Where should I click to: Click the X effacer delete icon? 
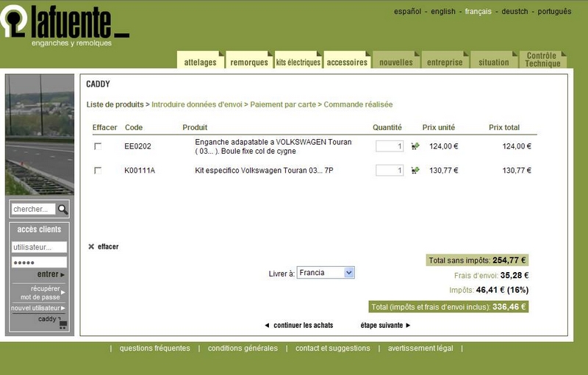91,246
